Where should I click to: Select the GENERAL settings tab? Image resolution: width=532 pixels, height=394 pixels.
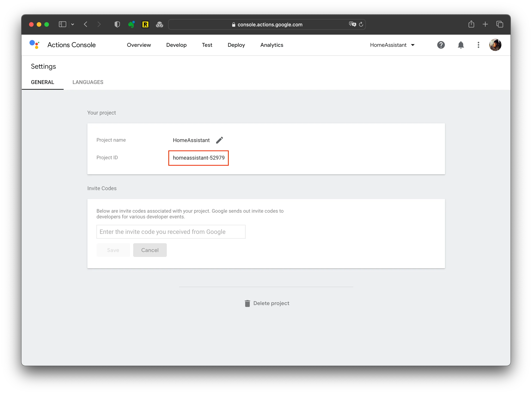(42, 82)
